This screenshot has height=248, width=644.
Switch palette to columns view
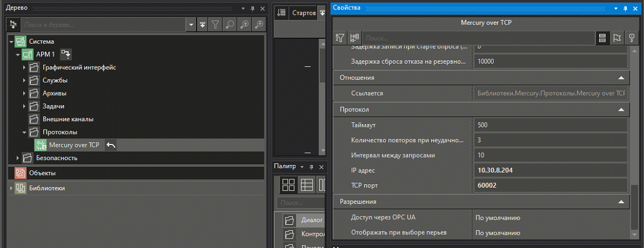pos(322,185)
